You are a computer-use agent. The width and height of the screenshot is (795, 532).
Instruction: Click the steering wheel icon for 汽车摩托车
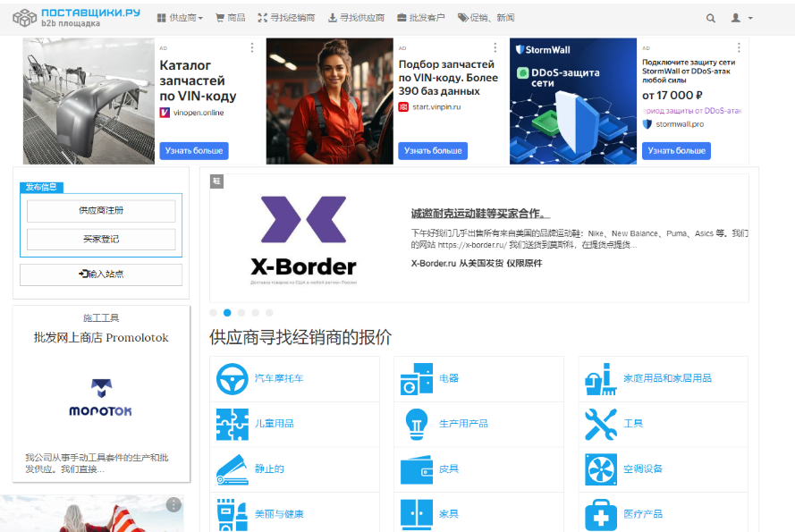coord(233,379)
